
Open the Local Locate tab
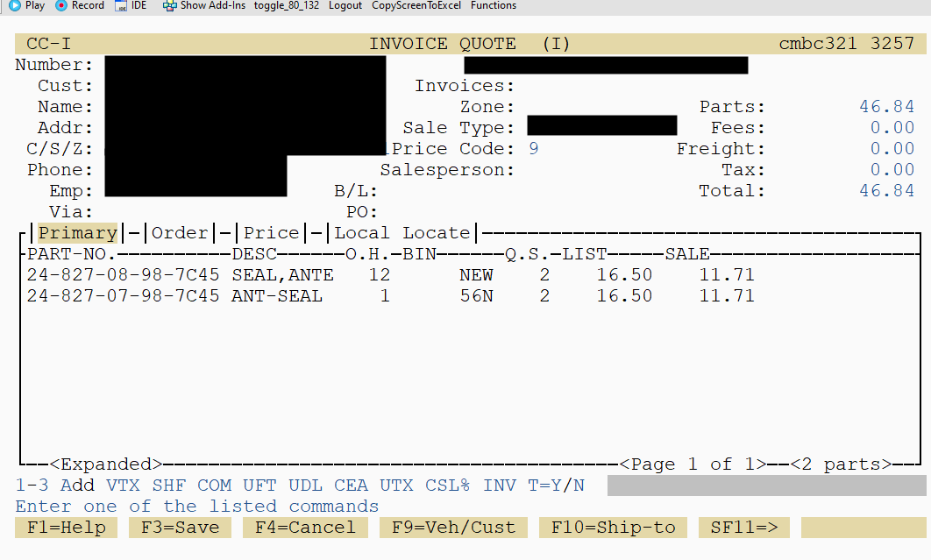coord(402,233)
